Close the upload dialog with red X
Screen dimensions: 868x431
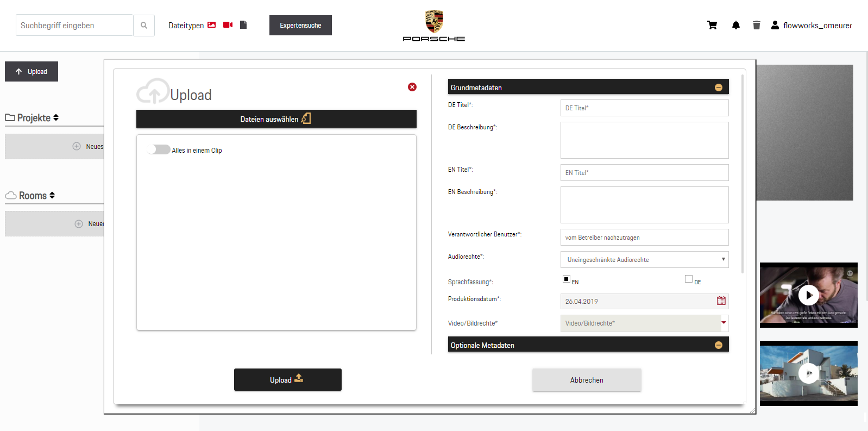(412, 87)
